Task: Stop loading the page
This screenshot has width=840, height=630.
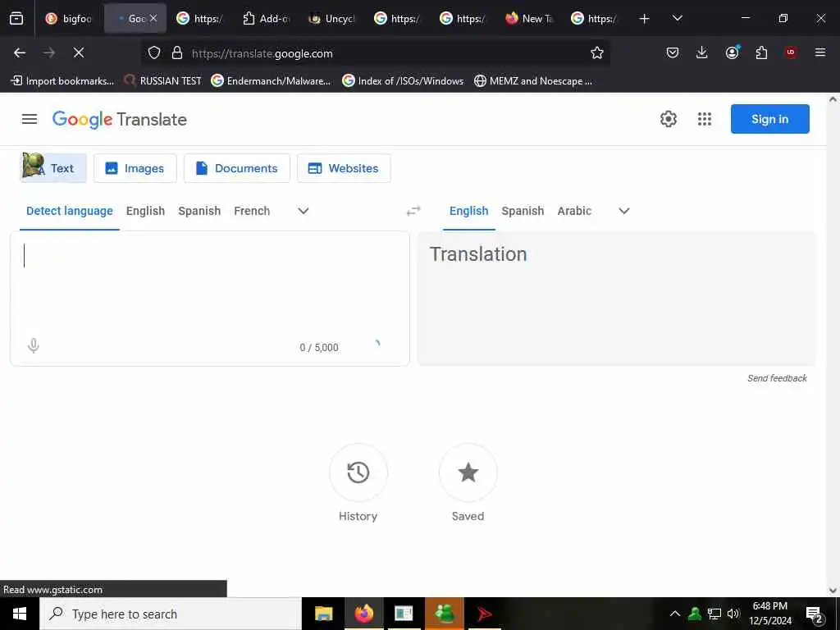Action: coord(79,52)
